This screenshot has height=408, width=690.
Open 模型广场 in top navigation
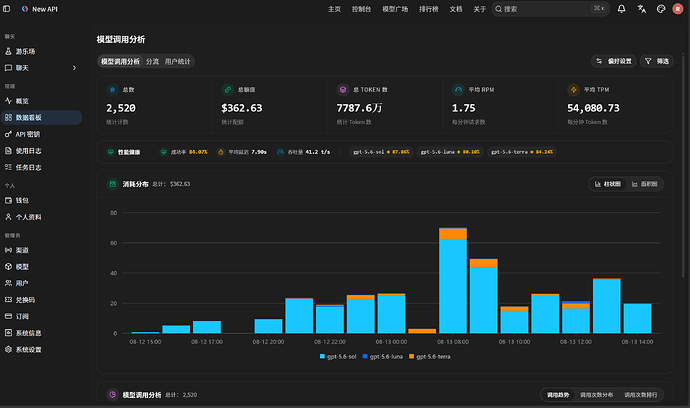(x=395, y=9)
